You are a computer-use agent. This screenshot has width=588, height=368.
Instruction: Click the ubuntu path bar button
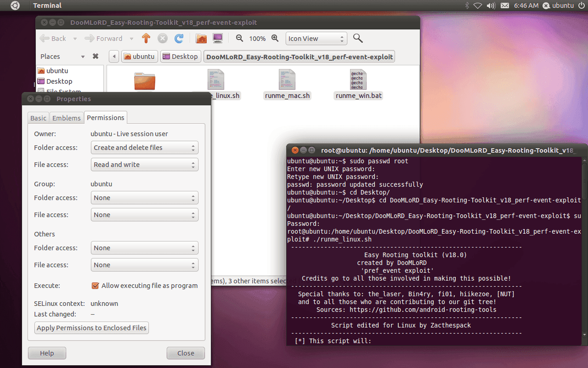[140, 57]
